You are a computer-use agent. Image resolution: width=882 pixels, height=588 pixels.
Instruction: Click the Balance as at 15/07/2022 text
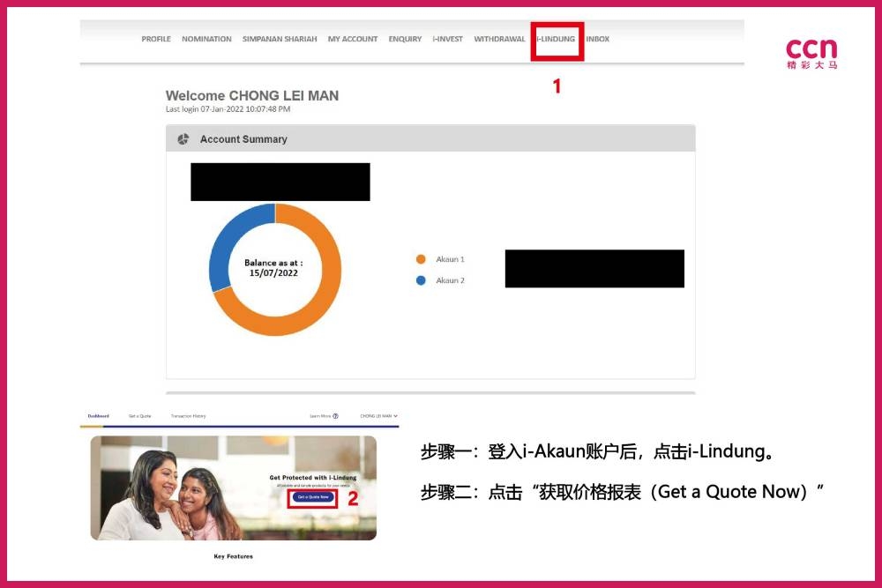(273, 268)
